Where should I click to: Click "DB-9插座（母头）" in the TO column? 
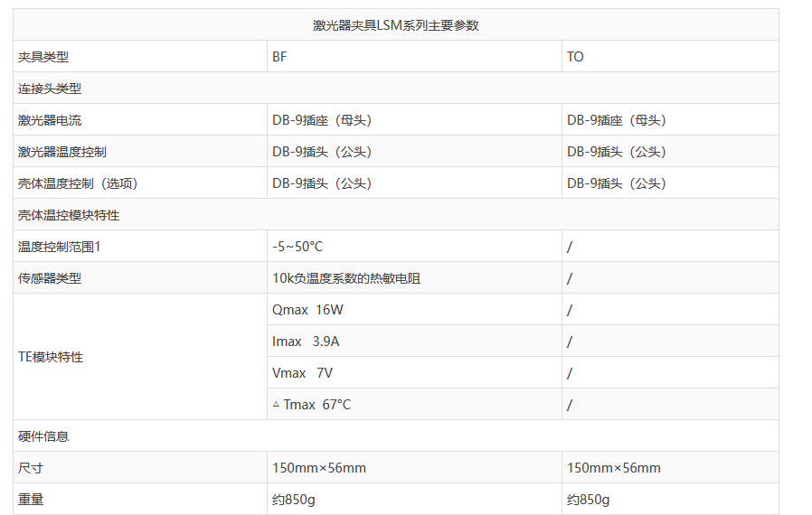click(x=617, y=120)
